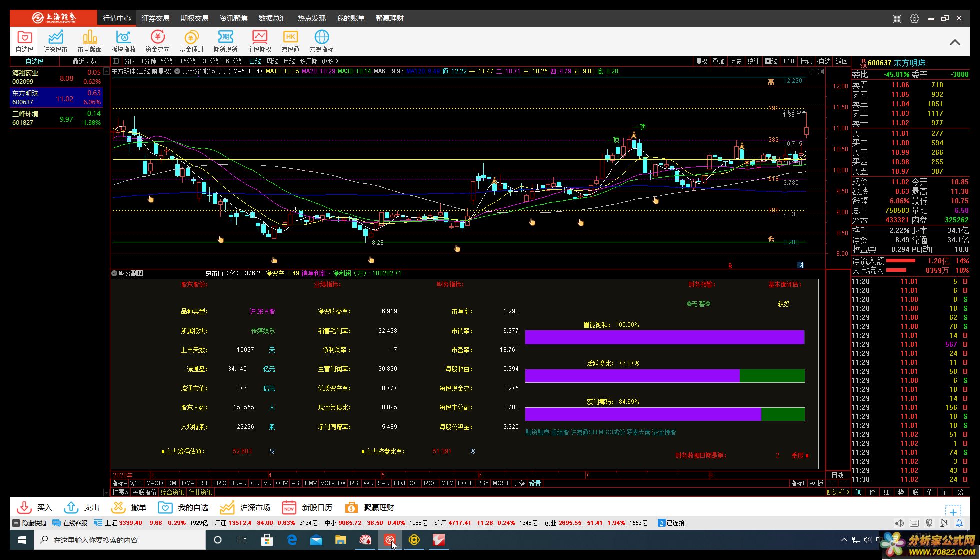Toggle the 侧边栏 sidebar collapse control
This screenshot has height=560, width=980.
click(838, 492)
